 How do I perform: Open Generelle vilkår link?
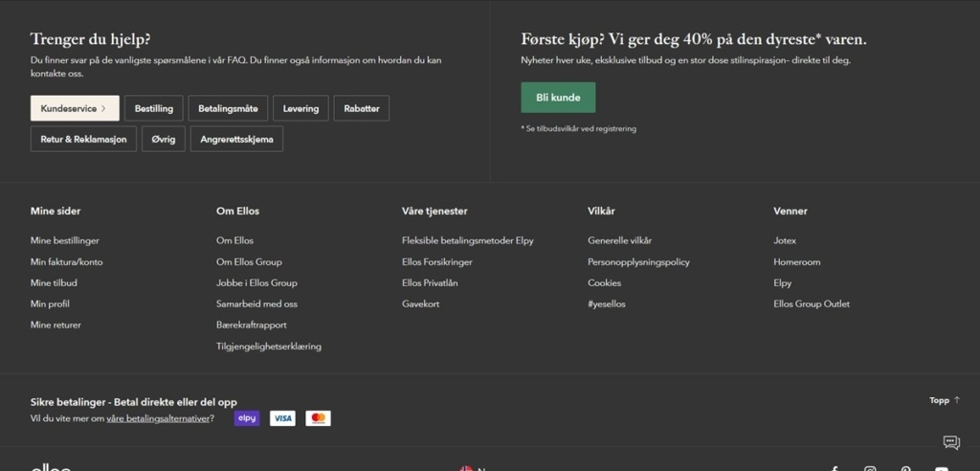pos(620,240)
